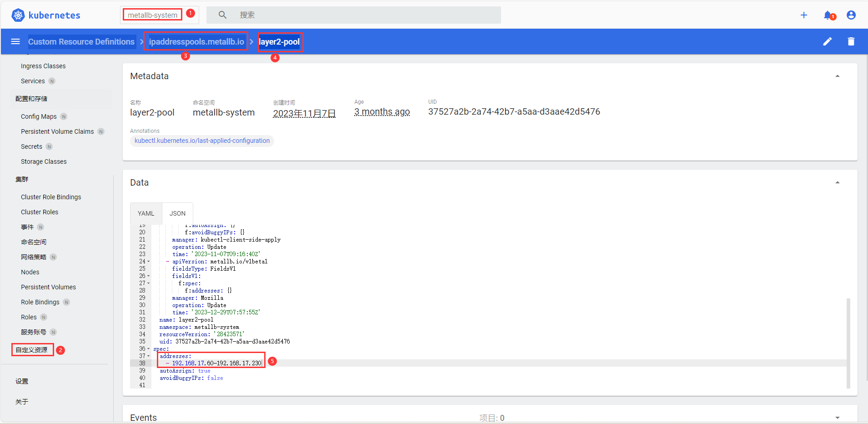Collapse the Data card
Viewport: 868px width, 424px height.
coord(837,182)
